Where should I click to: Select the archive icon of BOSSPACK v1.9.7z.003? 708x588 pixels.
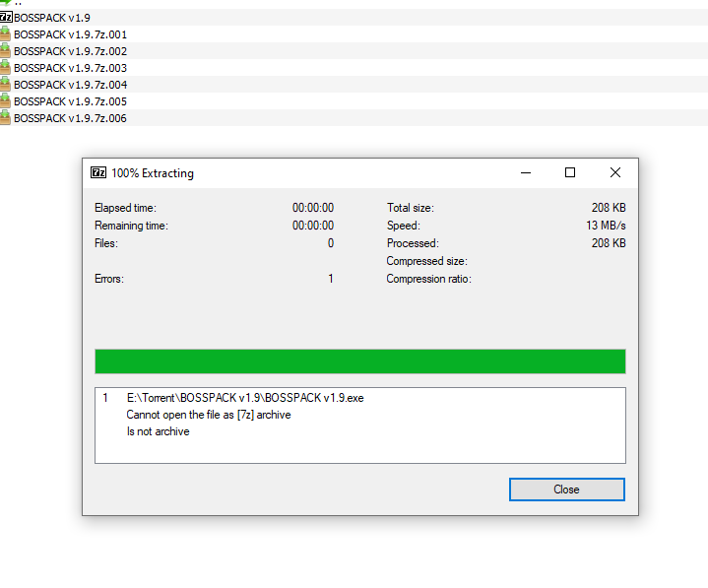click(x=5, y=68)
